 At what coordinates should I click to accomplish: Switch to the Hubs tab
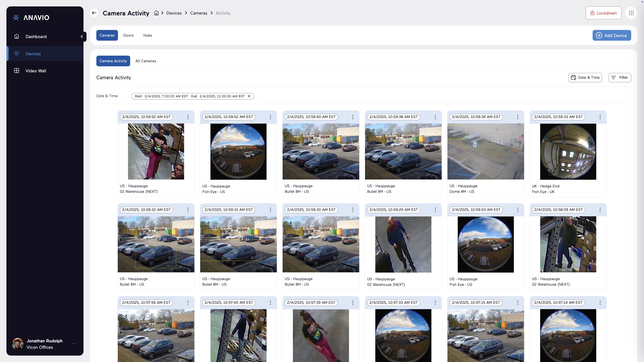click(148, 36)
